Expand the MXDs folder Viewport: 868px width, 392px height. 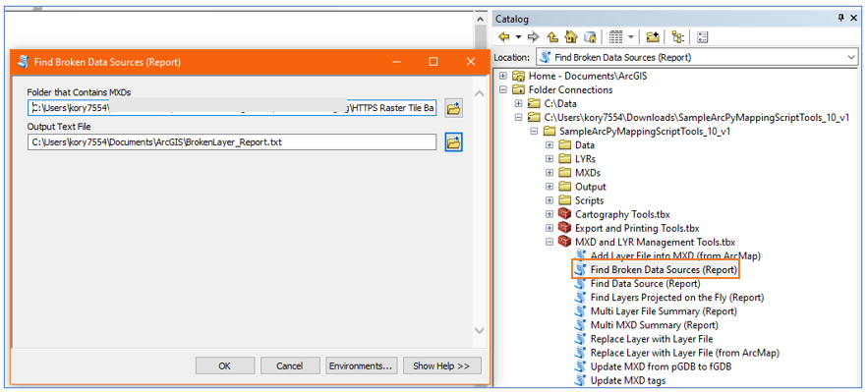pyautogui.click(x=550, y=173)
